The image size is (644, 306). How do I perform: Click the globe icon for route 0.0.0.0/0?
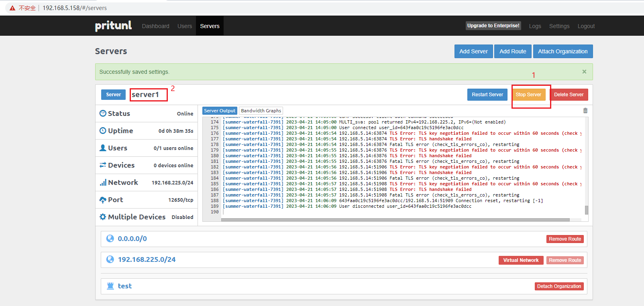(110, 239)
